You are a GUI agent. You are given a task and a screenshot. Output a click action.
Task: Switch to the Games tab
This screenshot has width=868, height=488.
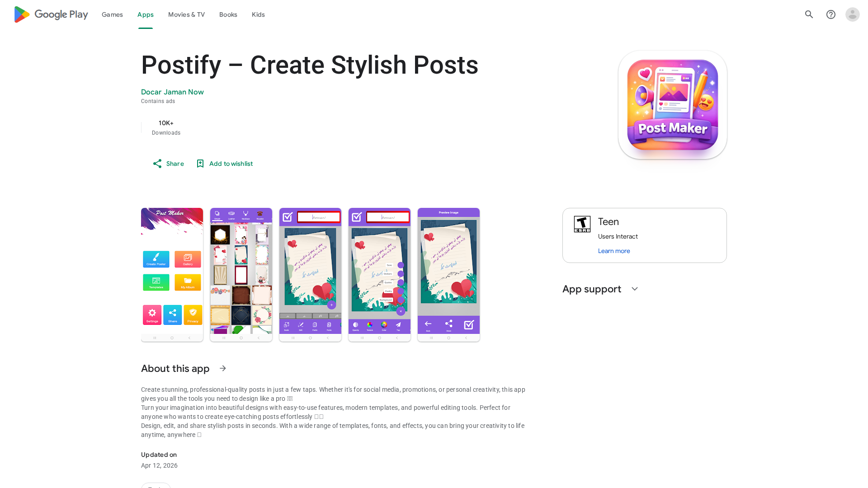pyautogui.click(x=112, y=14)
